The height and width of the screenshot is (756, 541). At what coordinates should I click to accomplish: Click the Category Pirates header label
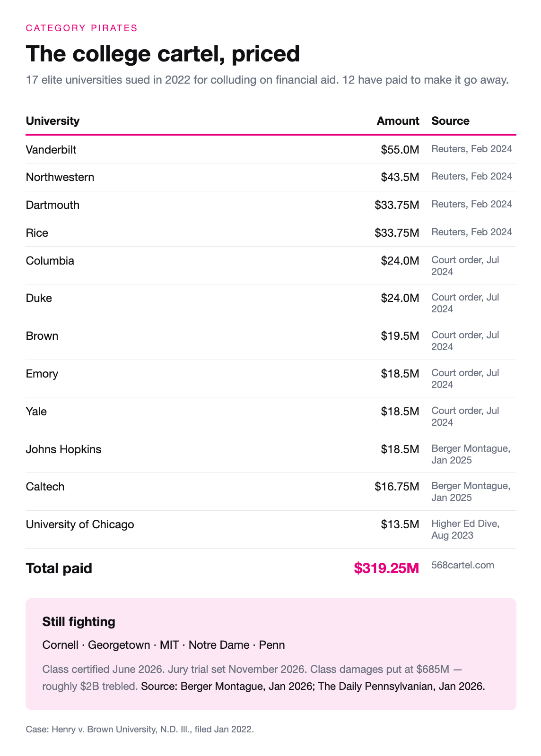point(81,28)
